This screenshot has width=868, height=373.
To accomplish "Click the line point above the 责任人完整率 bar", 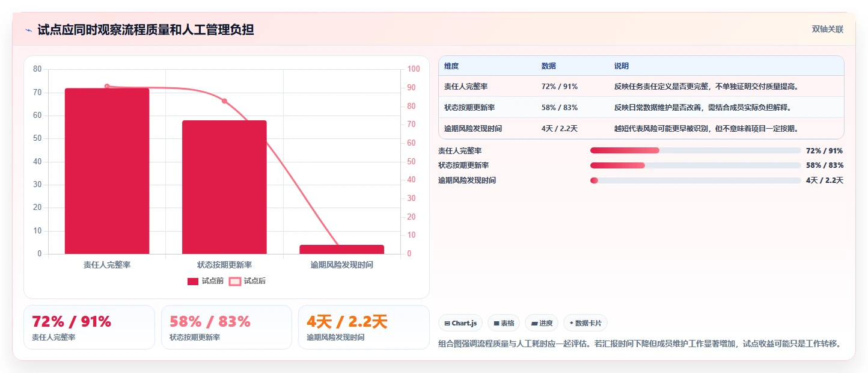I will [107, 86].
